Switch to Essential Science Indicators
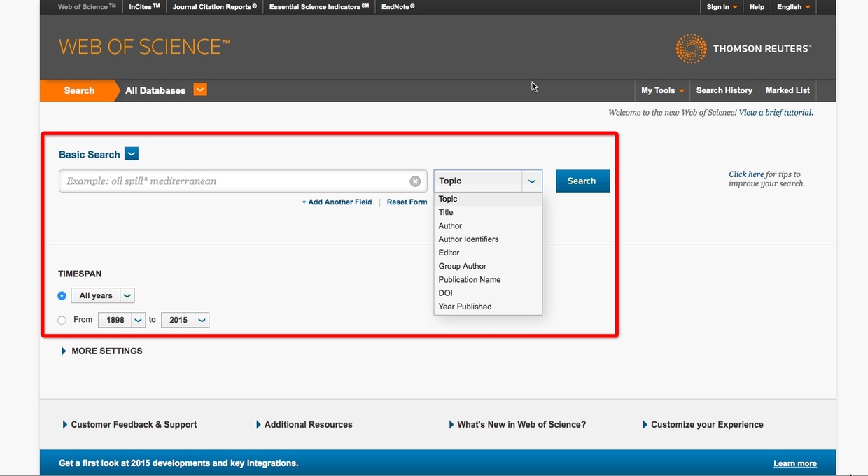The height and width of the screenshot is (476, 868). point(319,7)
